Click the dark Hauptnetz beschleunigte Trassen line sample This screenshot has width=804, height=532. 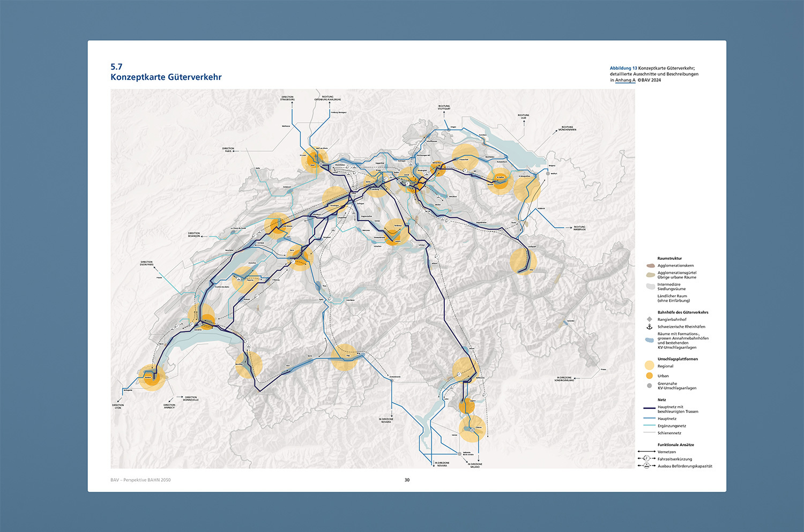coord(649,408)
